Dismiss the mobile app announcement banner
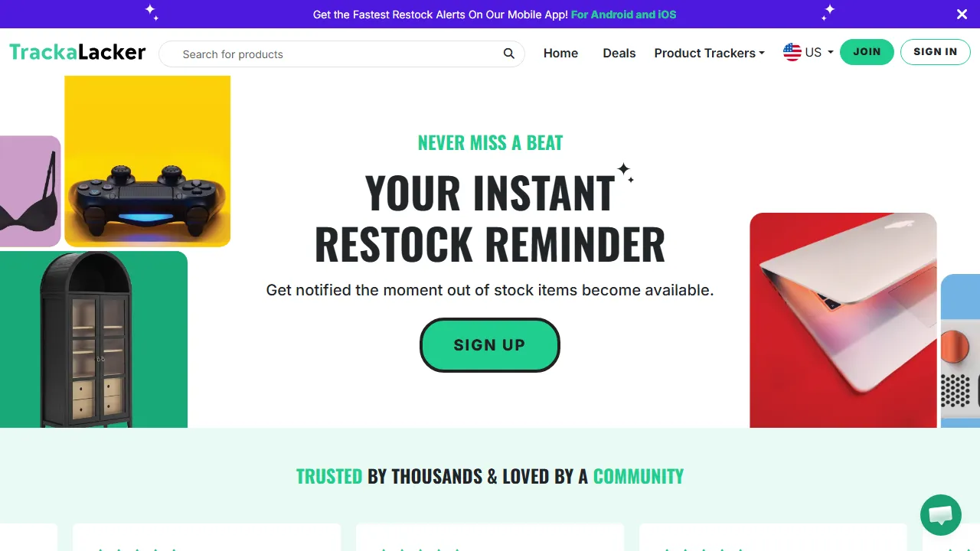Screen dimensions: 980x551 point(962,14)
